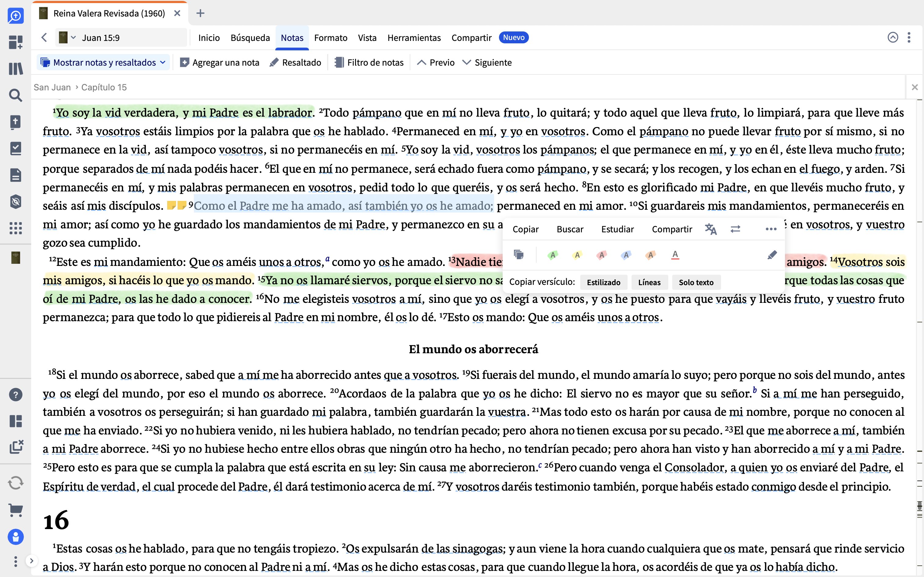
Task: Open the three-dot menu in the selection popup
Action: [x=771, y=229]
